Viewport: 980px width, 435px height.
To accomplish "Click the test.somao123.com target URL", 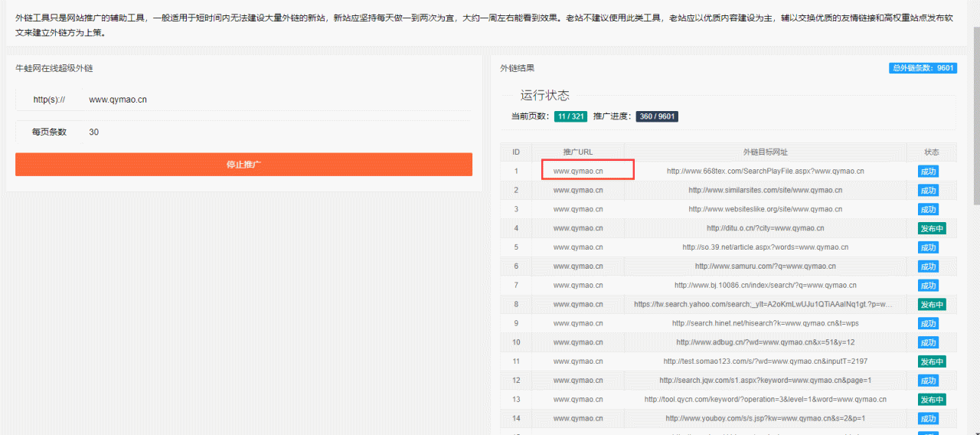I will click(765, 361).
